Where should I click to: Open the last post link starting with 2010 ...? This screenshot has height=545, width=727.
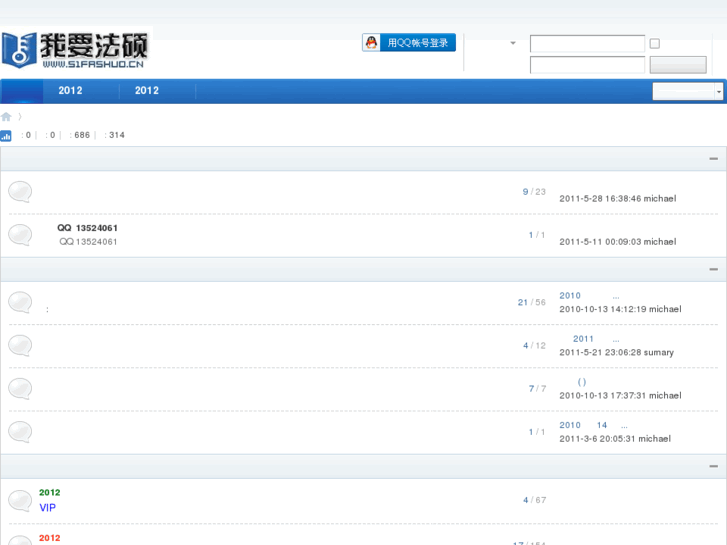coord(589,296)
